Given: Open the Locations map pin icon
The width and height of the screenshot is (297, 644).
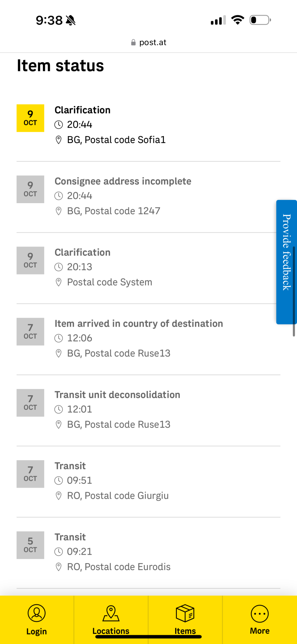Looking at the screenshot, I should tap(111, 613).
